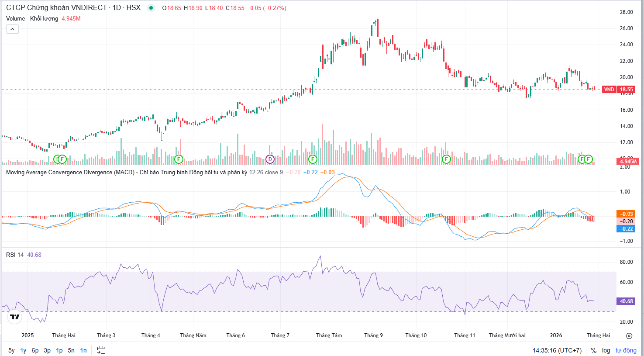Click the red VND 18.55 price label
The width and height of the screenshot is (644, 356).
click(x=618, y=89)
